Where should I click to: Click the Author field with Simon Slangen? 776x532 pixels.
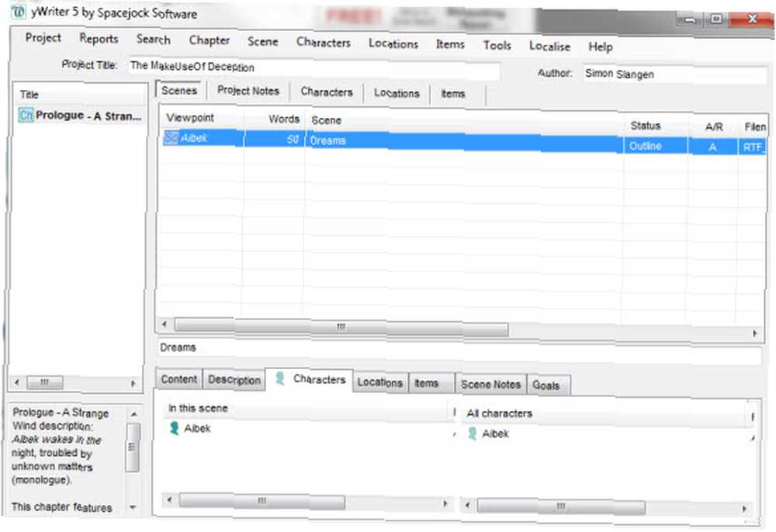pyautogui.click(x=674, y=74)
